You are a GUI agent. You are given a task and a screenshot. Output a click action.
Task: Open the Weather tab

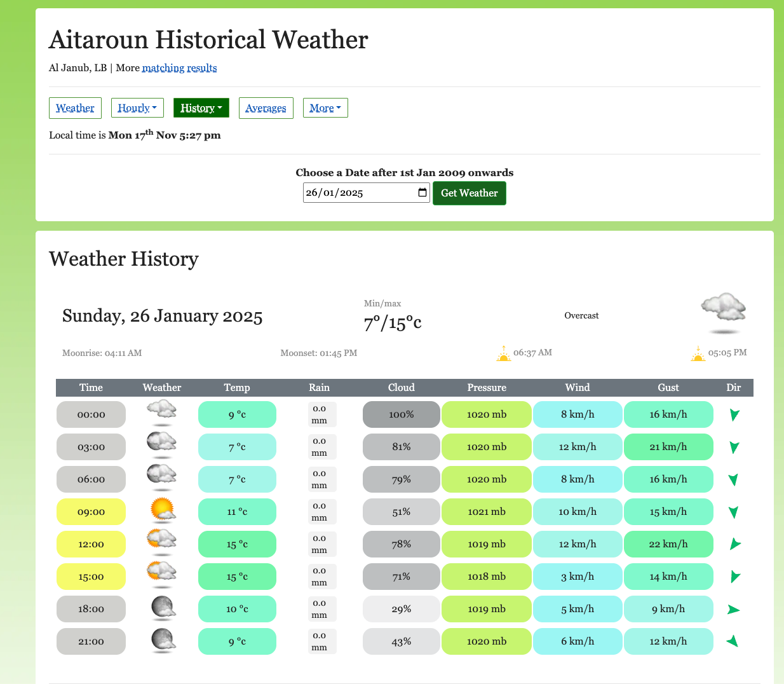pyautogui.click(x=75, y=108)
